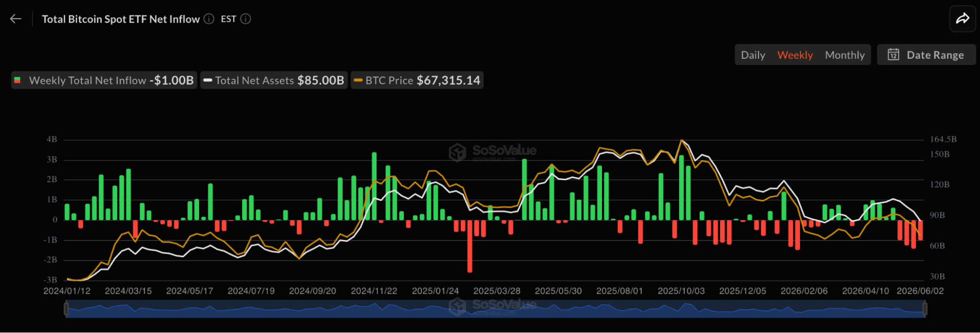Click the 2026/02/06 axis date label
This screenshot has width=980, height=333.
pyautogui.click(x=804, y=291)
